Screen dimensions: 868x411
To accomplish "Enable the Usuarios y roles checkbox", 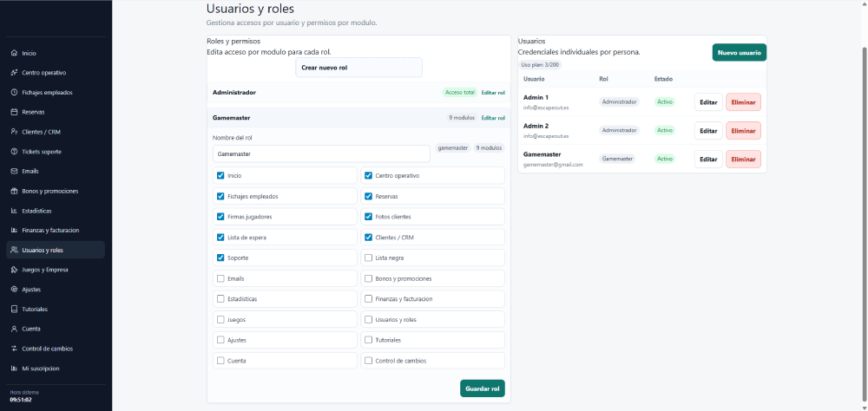I will (x=368, y=319).
